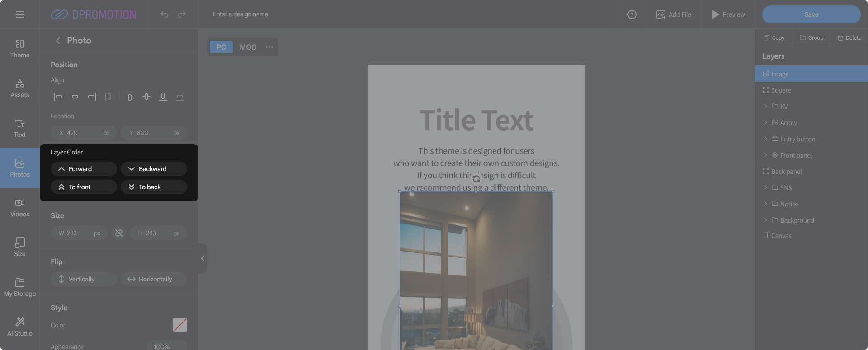
Task: Distribute horizontally using the align icon
Action: click(x=109, y=97)
